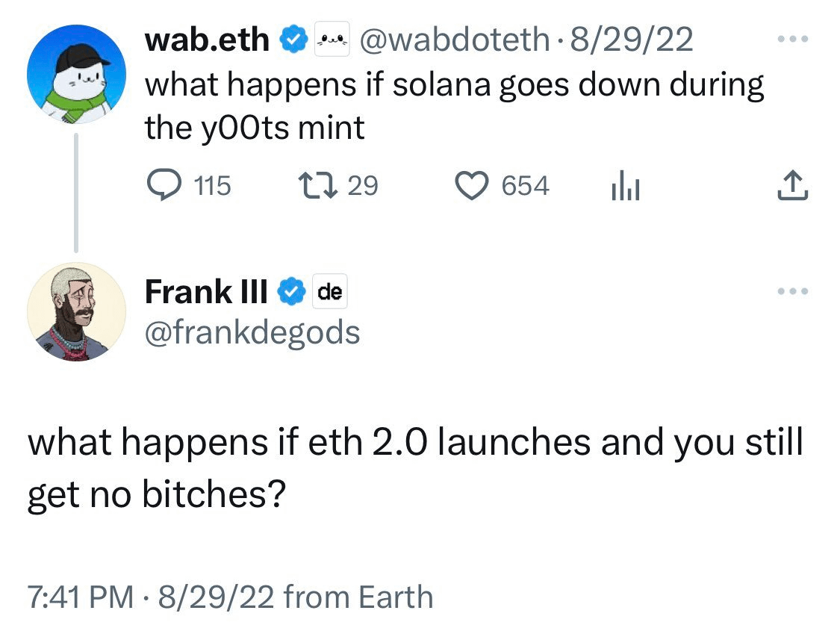The width and height of the screenshot is (840, 631).
Task: Open the @wabdoteth handle link
Action: 454,40
